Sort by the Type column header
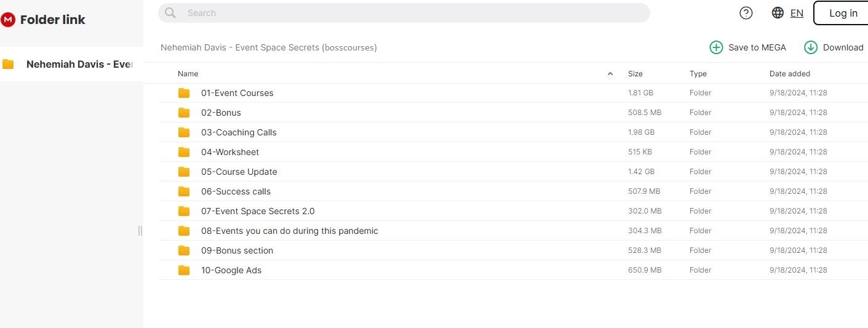The width and height of the screenshot is (868, 328). tap(698, 74)
